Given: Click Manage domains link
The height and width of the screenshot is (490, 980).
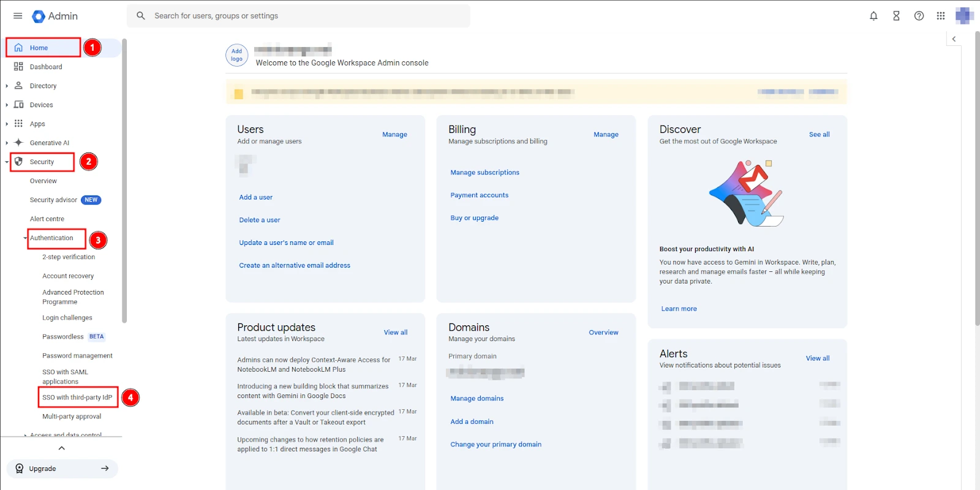Looking at the screenshot, I should pyautogui.click(x=477, y=399).
